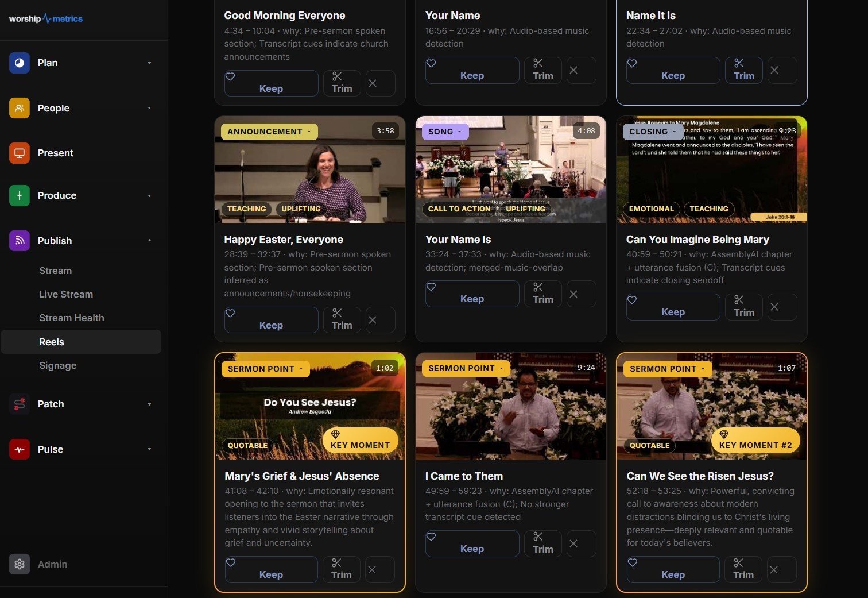Remove the Good Morning Everyone clip

click(x=380, y=83)
